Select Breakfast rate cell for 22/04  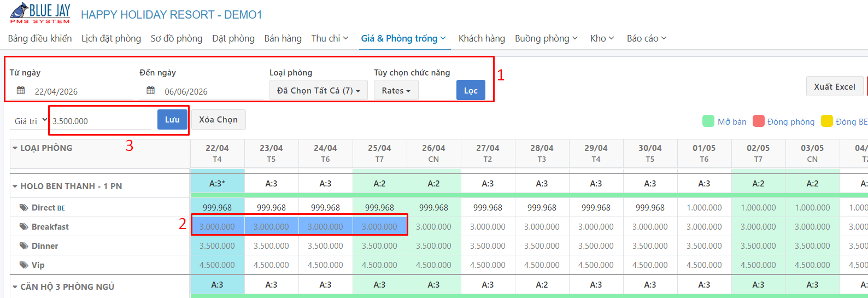tap(217, 226)
